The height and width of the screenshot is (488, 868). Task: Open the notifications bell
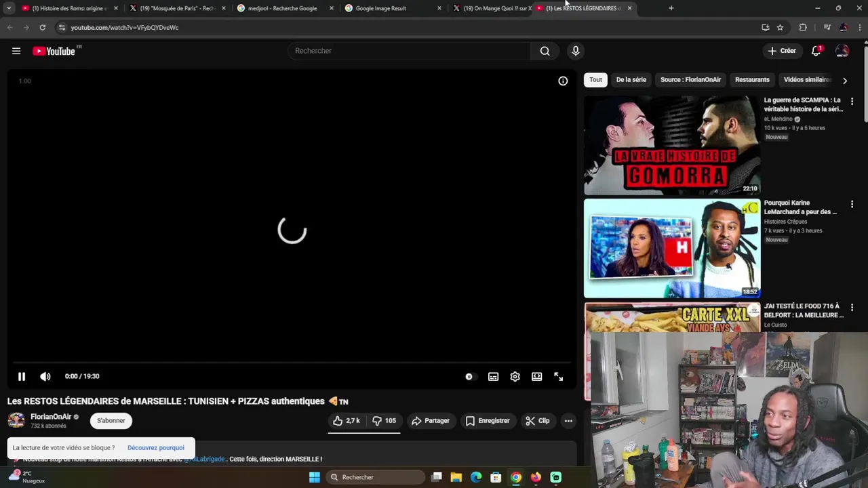click(816, 51)
